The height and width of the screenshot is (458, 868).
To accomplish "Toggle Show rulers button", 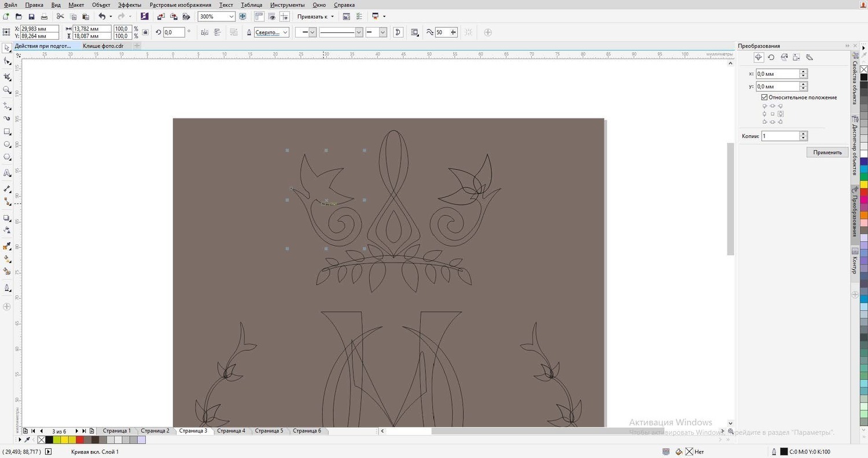I will [x=258, y=17].
